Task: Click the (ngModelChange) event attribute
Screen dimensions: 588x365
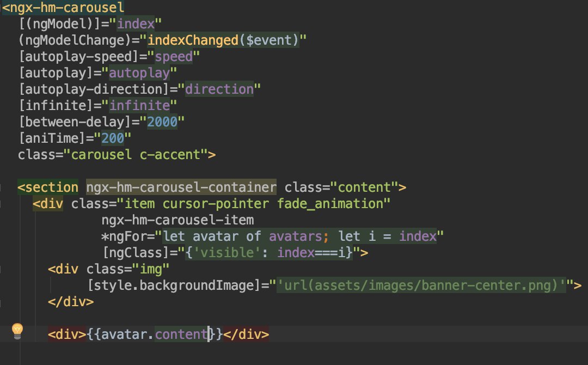Action: click(x=74, y=40)
